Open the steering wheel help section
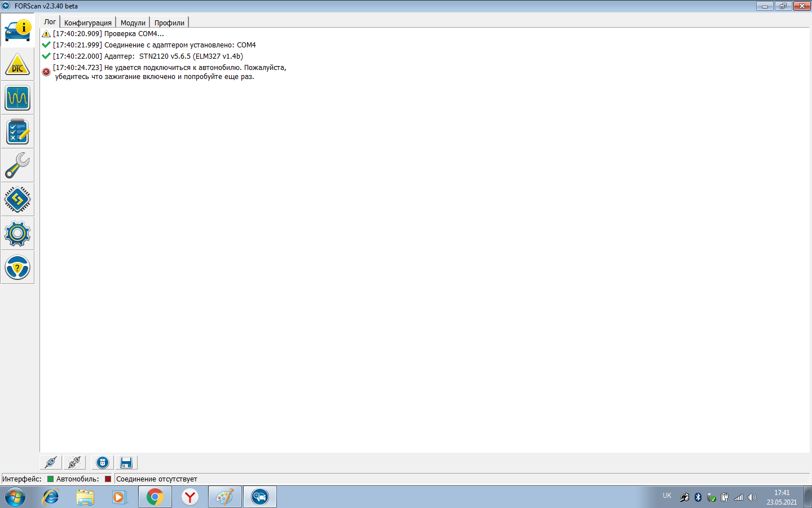This screenshot has width=812, height=508. tap(17, 268)
